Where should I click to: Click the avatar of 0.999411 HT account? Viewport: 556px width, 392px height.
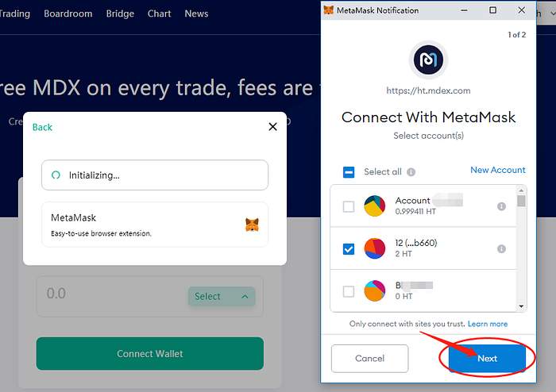(375, 206)
